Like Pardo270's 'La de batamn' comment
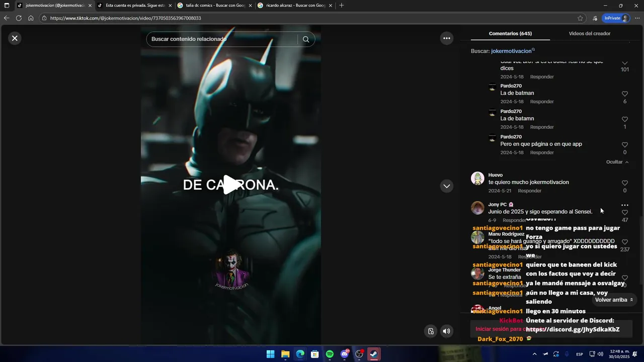Image resolution: width=644 pixels, height=362 pixels. 625,120
